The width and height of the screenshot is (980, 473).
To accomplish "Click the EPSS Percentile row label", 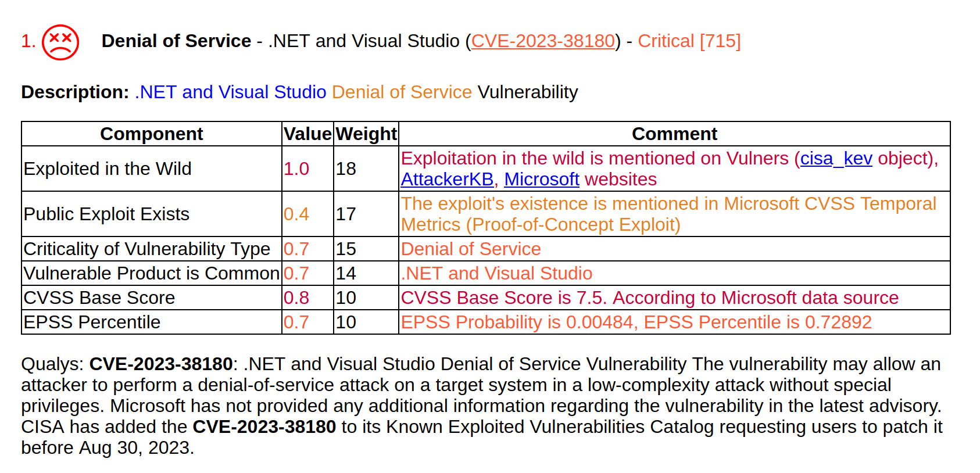I will (92, 322).
